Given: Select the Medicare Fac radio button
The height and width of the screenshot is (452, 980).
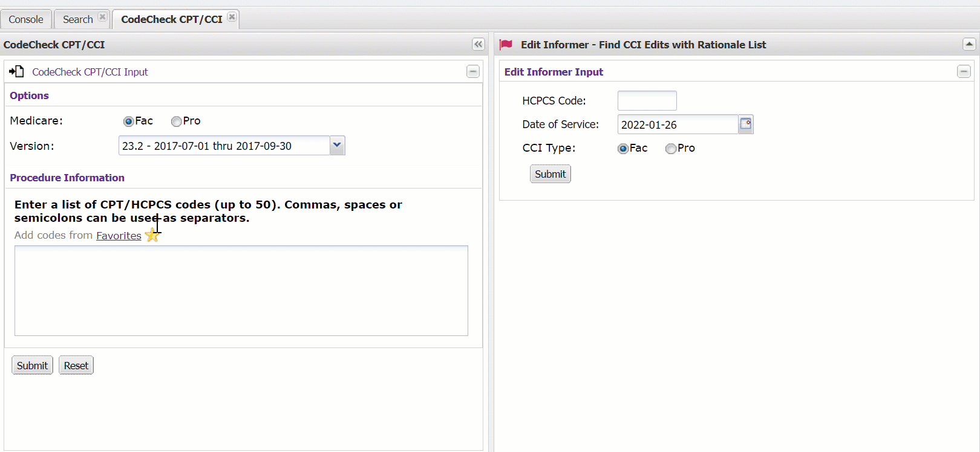Looking at the screenshot, I should point(128,121).
